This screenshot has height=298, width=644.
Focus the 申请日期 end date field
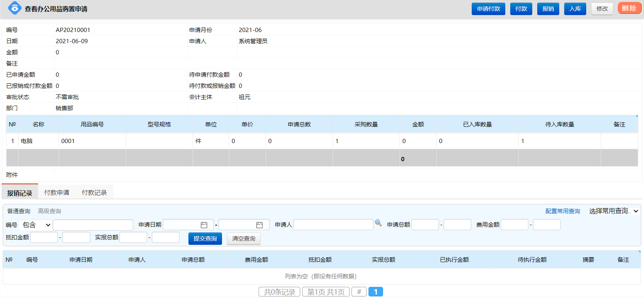tap(244, 225)
